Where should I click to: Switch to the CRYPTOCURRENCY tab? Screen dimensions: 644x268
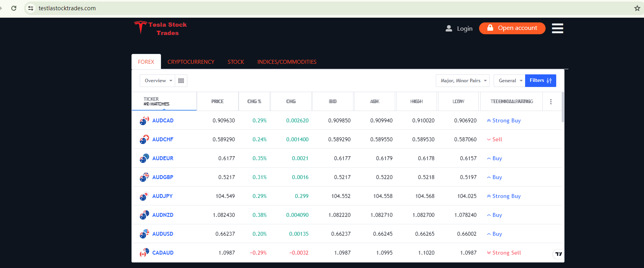[x=191, y=62]
